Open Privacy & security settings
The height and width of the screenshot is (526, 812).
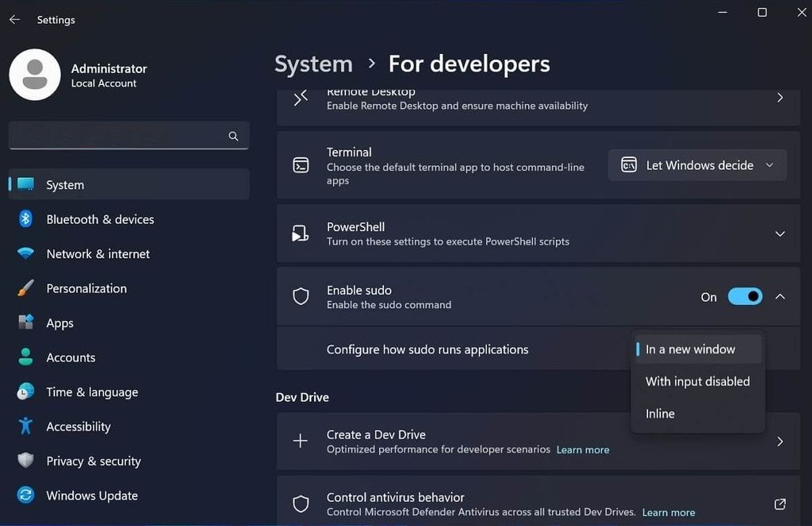(129, 460)
